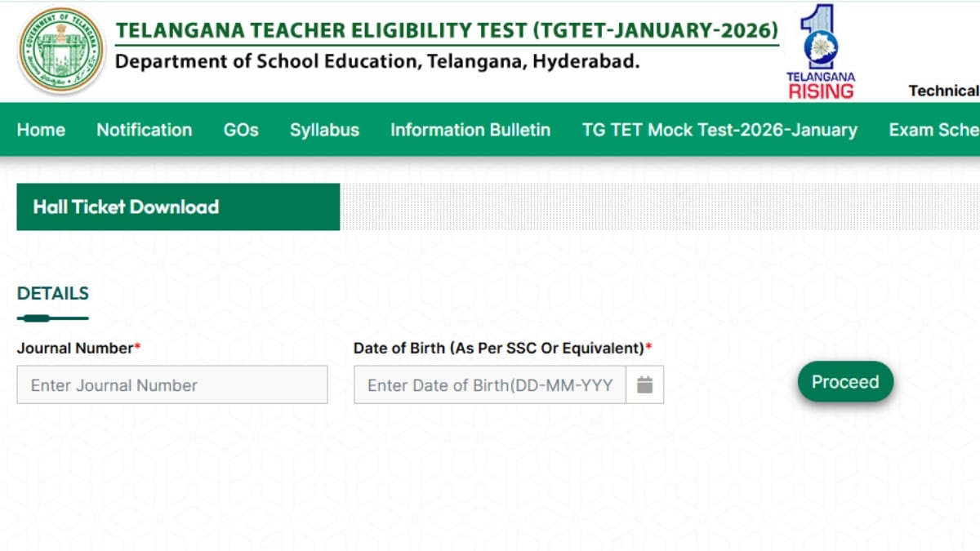The width and height of the screenshot is (980, 551).
Task: Select the GOs navigation item
Action: click(240, 130)
